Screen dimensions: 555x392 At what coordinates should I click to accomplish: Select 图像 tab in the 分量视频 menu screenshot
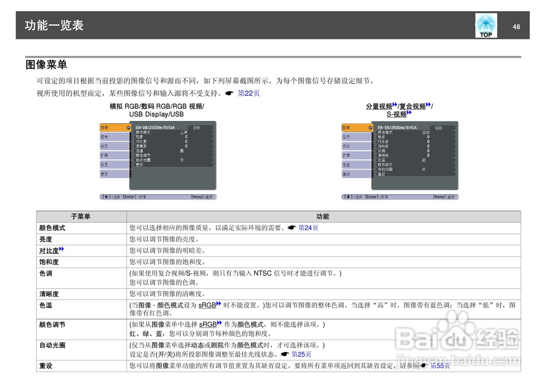[x=357, y=128]
